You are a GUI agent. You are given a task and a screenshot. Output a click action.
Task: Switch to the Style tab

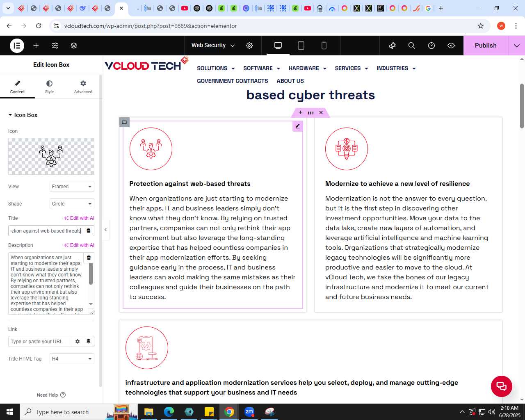[49, 87]
